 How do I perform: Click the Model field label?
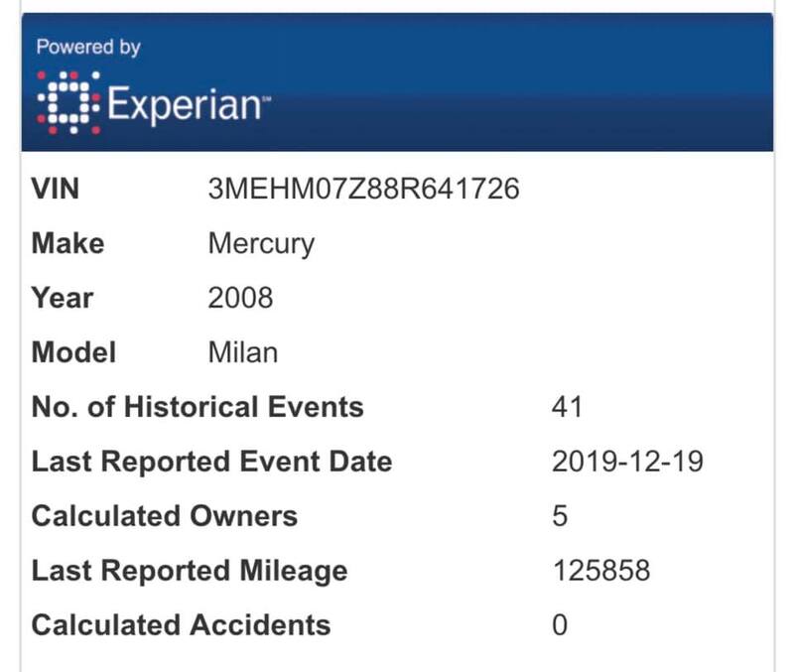(x=73, y=352)
